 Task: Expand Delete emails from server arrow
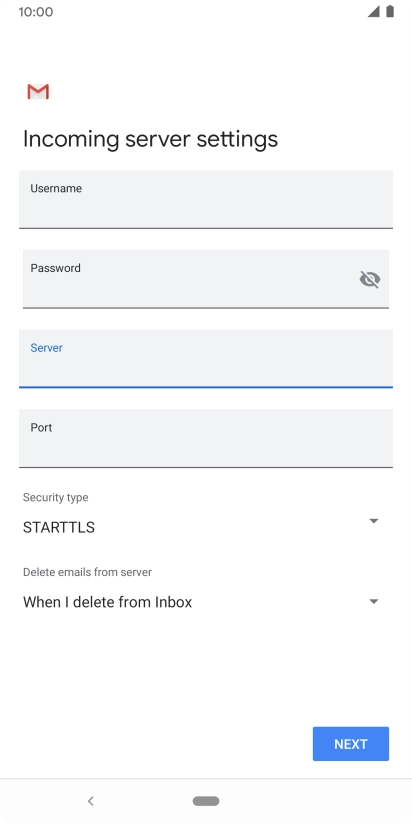[374, 601]
